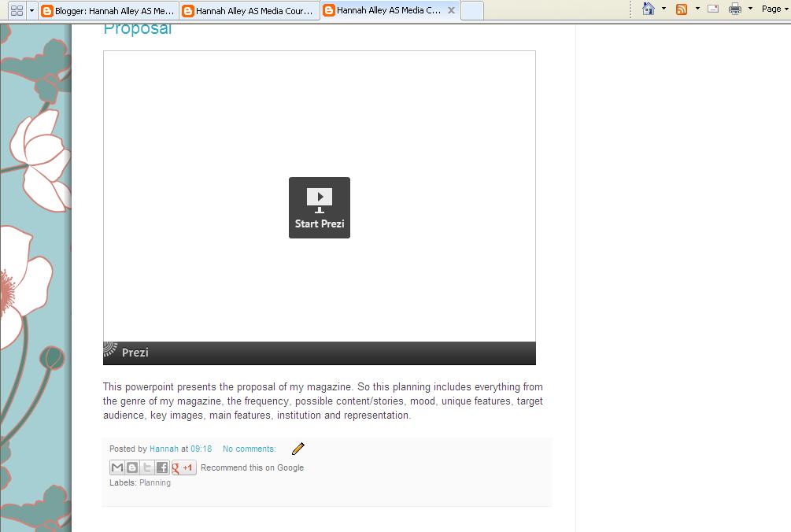The image size is (791, 532).
Task: Expand the Print dropdown arrow
Action: point(750,9)
